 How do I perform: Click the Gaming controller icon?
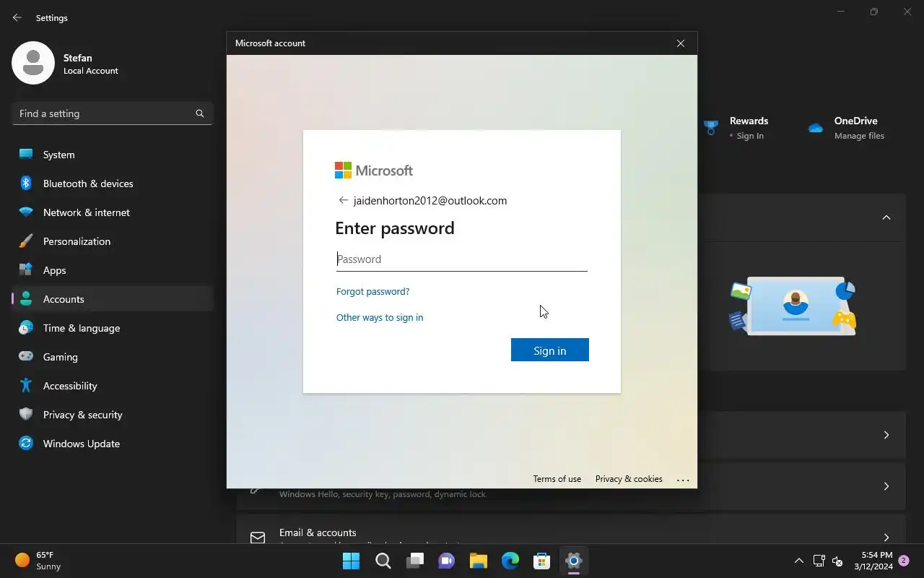(26, 357)
